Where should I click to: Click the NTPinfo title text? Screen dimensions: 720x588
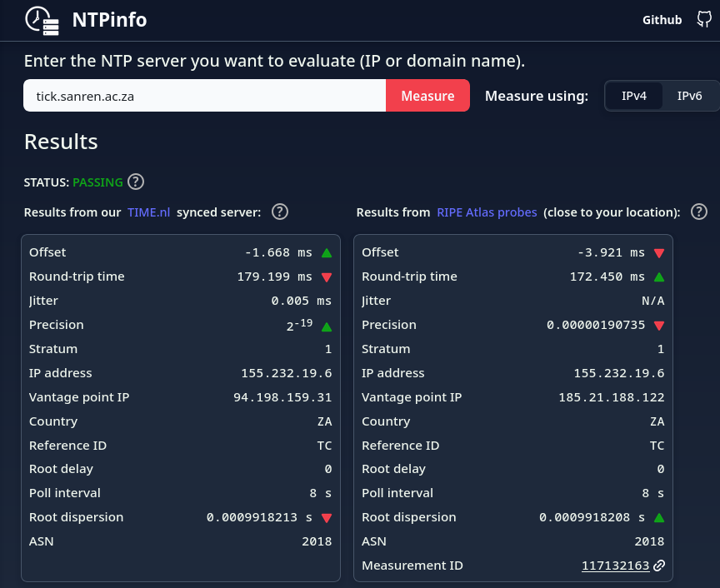(109, 20)
